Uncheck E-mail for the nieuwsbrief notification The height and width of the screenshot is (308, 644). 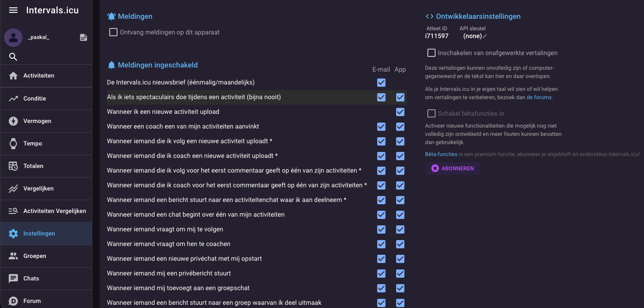click(x=381, y=83)
